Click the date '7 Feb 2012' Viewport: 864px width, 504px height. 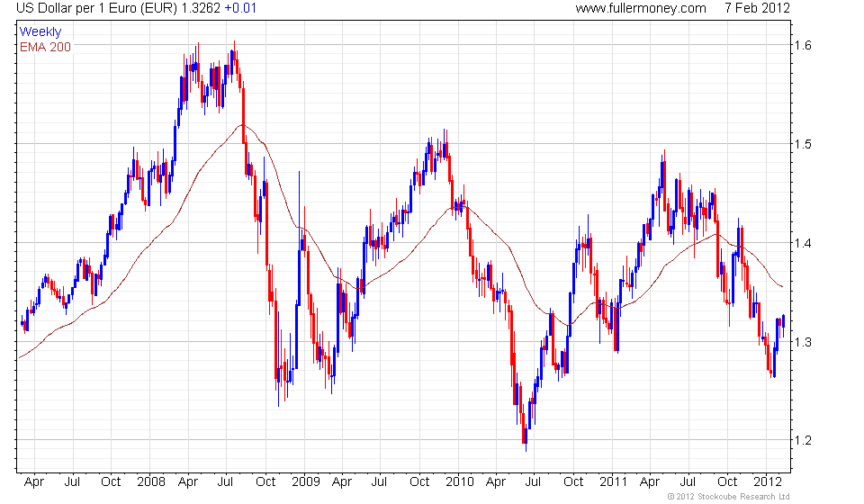click(757, 8)
